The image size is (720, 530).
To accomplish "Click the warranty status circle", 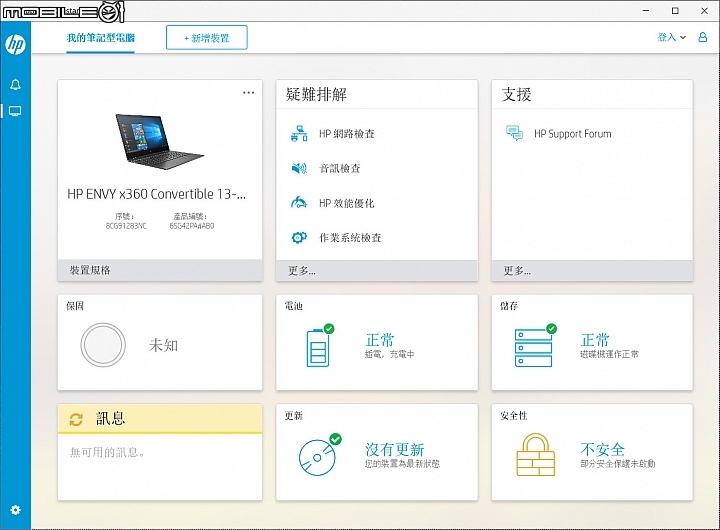I will pyautogui.click(x=103, y=345).
